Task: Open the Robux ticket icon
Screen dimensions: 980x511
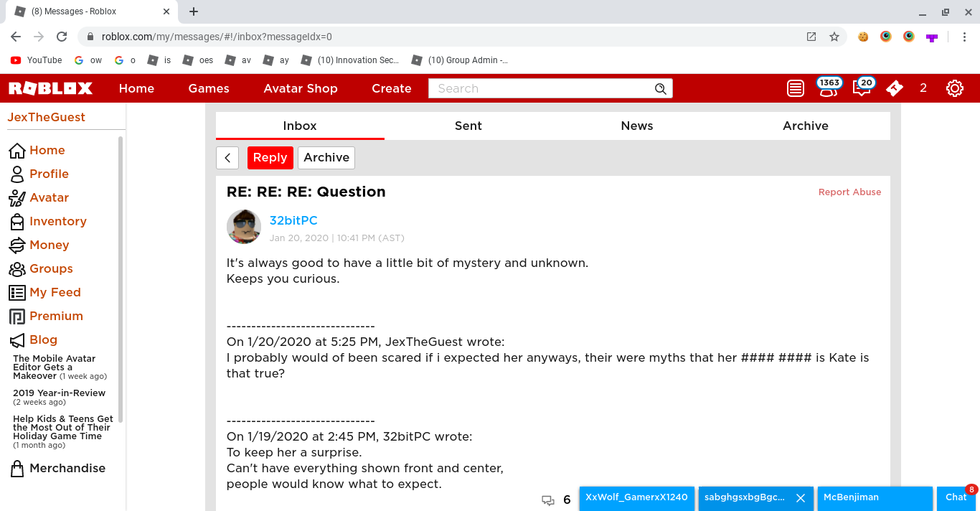Action: point(894,88)
